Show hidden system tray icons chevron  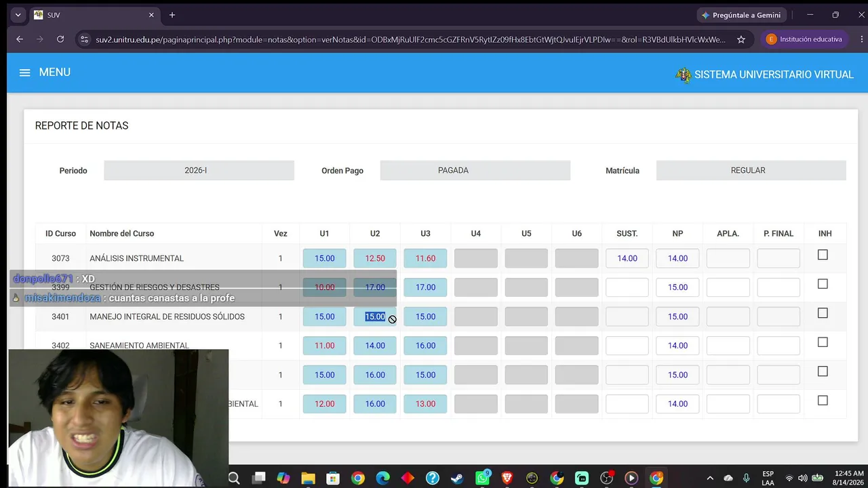[x=710, y=479]
